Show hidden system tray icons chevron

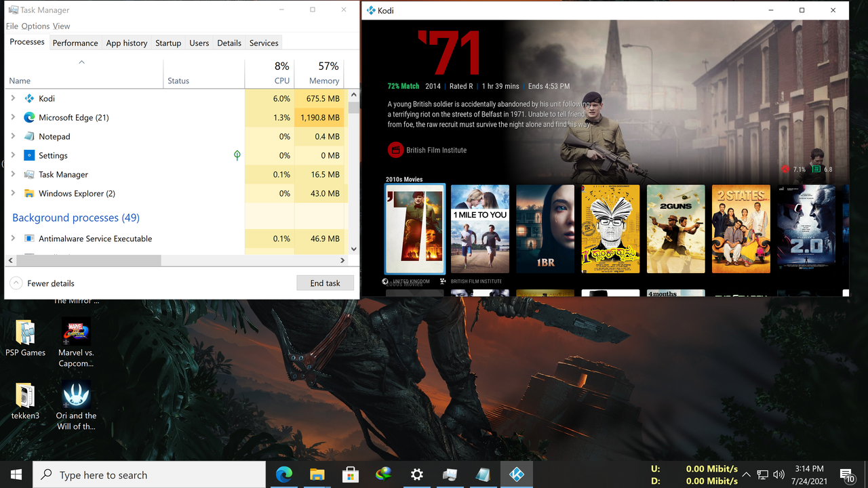pos(746,474)
